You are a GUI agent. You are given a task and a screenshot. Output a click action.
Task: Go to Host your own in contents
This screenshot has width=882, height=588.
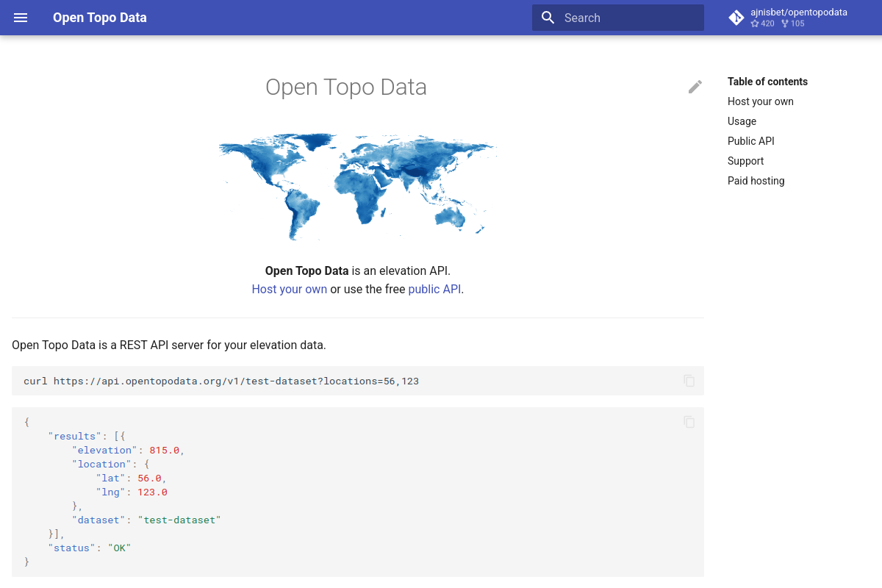761,101
